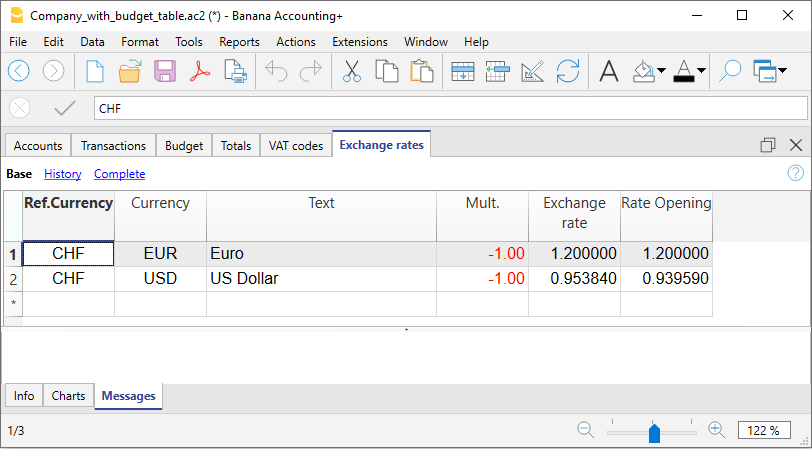This screenshot has height=449, width=812.
Task: Open the Info bottom tab
Action: pos(24,396)
